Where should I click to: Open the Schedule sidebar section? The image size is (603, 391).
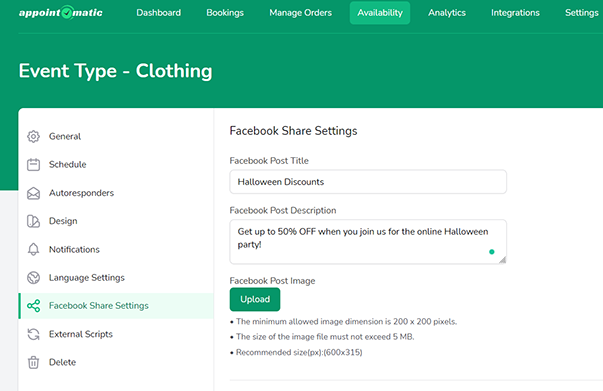coord(116,165)
